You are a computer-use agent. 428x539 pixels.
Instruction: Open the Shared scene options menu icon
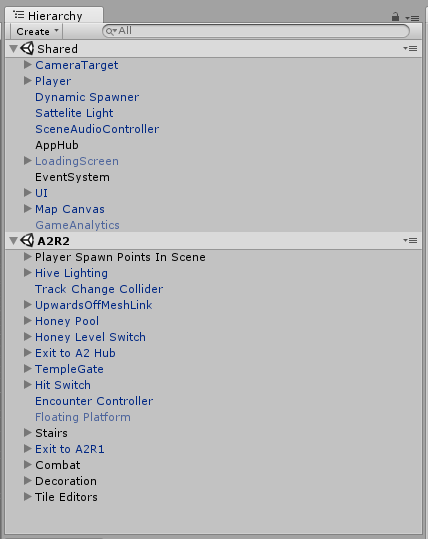(410, 48)
